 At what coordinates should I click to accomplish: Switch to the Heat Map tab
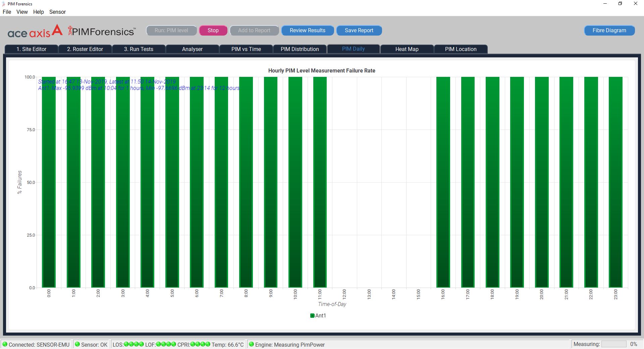tap(407, 49)
